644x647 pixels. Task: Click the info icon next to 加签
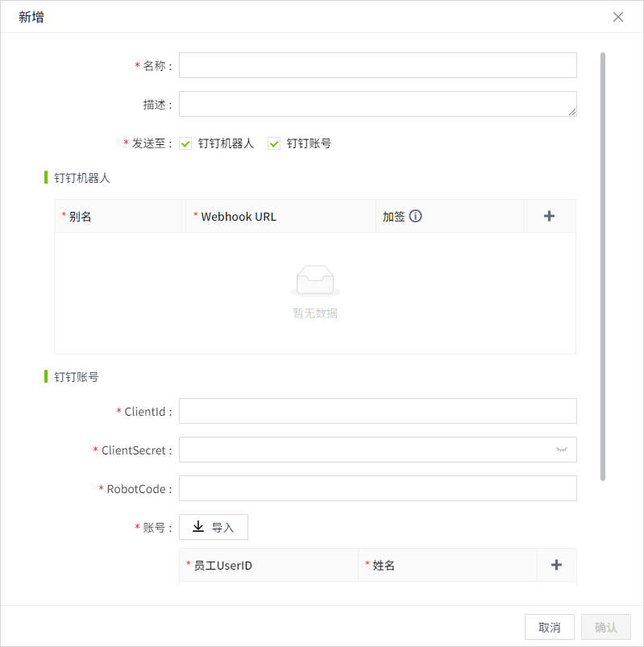click(x=416, y=216)
